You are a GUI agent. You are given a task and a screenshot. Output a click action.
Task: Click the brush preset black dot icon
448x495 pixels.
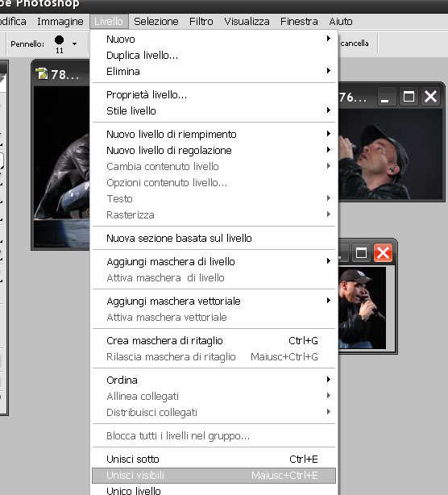59,40
